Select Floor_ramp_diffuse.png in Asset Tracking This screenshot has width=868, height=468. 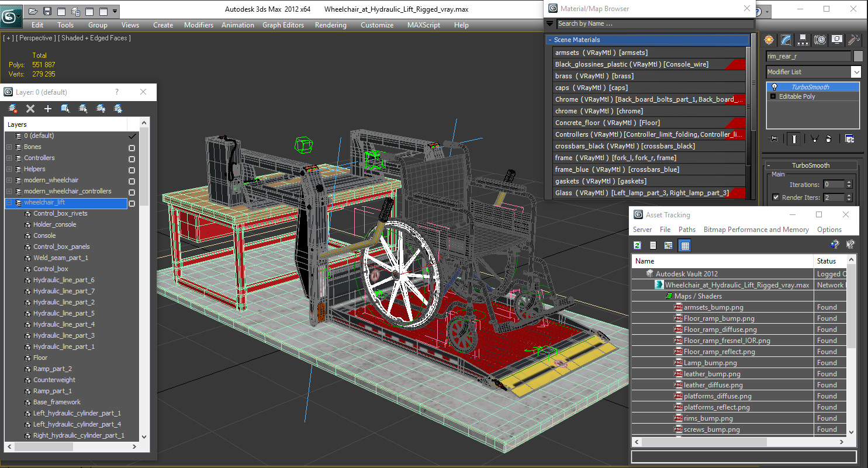tap(719, 330)
